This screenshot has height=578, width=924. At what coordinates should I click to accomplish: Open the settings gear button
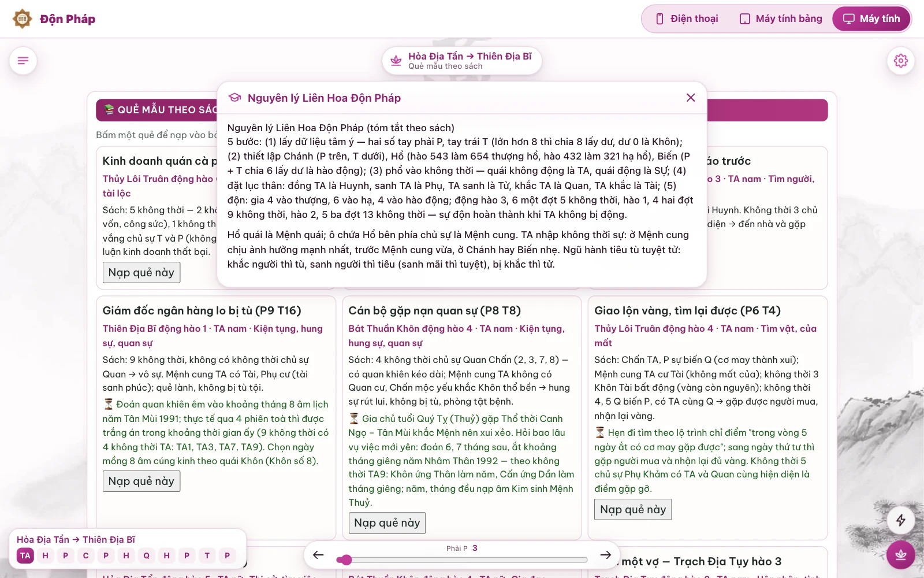[901, 61]
